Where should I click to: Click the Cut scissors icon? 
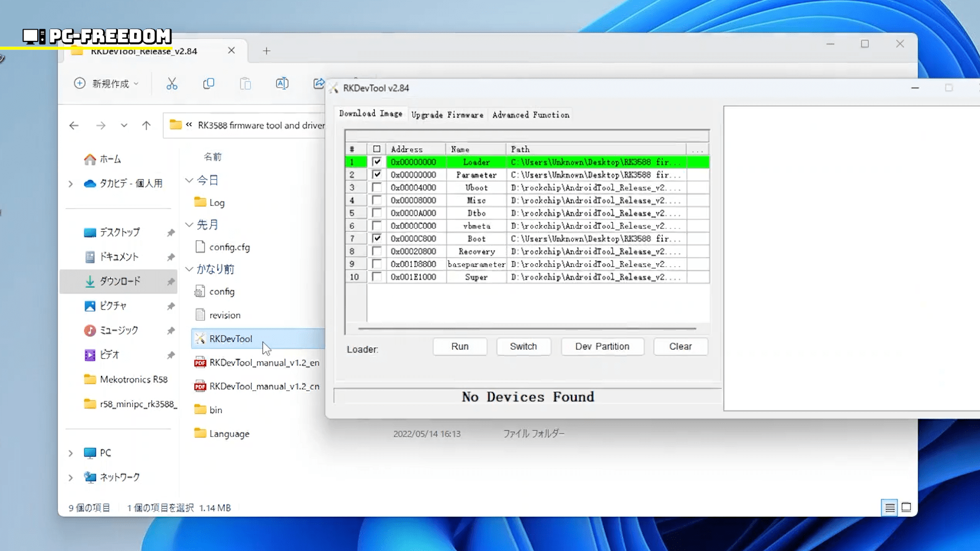tap(172, 84)
